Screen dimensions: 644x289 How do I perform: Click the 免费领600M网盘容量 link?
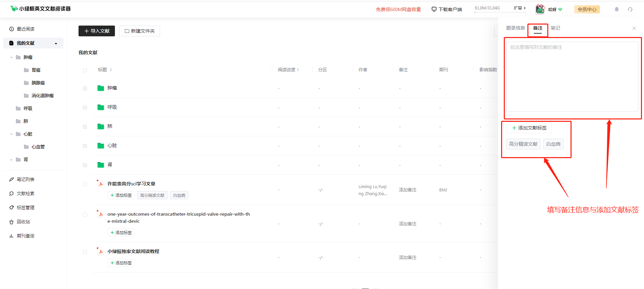point(398,9)
